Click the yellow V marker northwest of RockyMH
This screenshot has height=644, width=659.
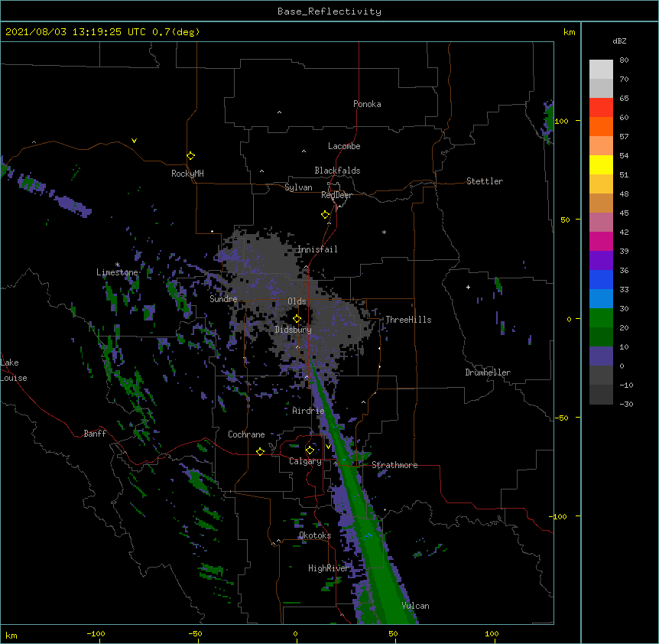[x=134, y=141]
